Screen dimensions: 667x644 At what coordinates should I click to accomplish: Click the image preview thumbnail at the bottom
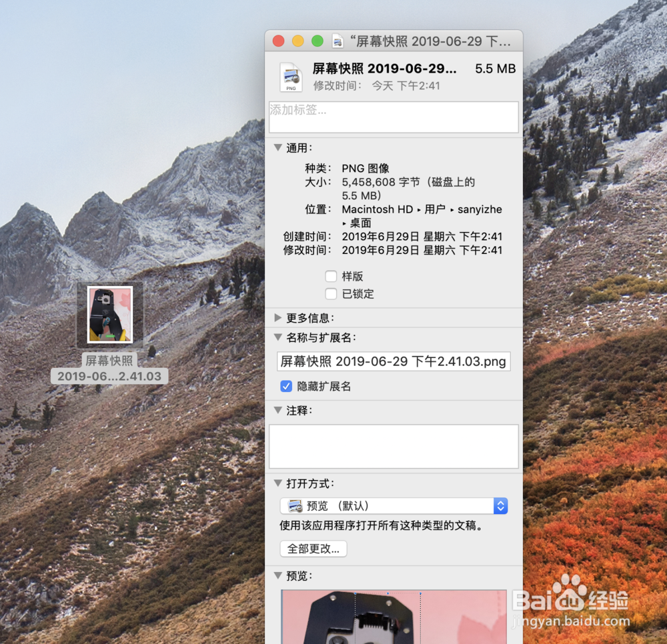coord(394,617)
